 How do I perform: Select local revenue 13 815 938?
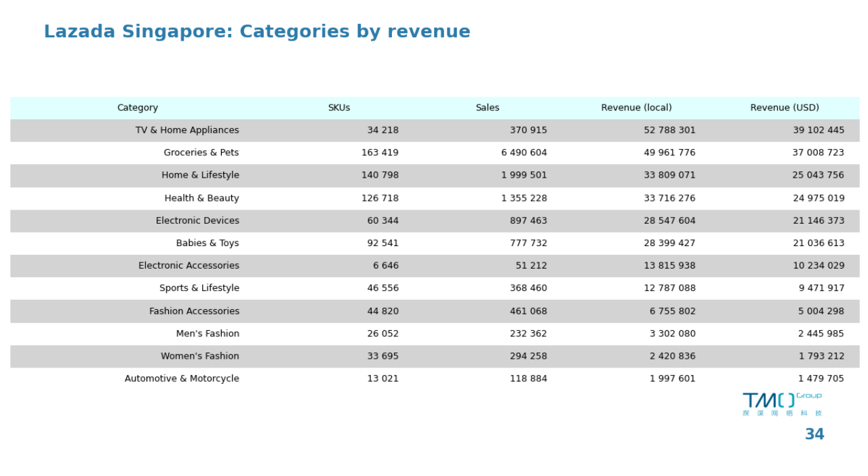click(670, 265)
